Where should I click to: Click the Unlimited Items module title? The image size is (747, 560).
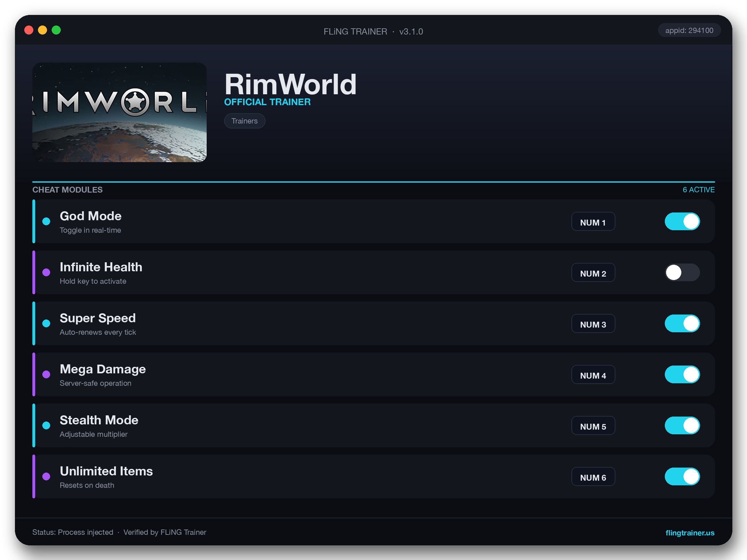pyautogui.click(x=106, y=471)
